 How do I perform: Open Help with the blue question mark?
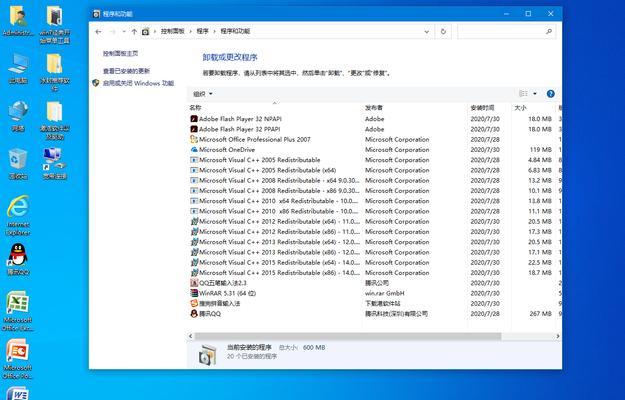click(550, 94)
